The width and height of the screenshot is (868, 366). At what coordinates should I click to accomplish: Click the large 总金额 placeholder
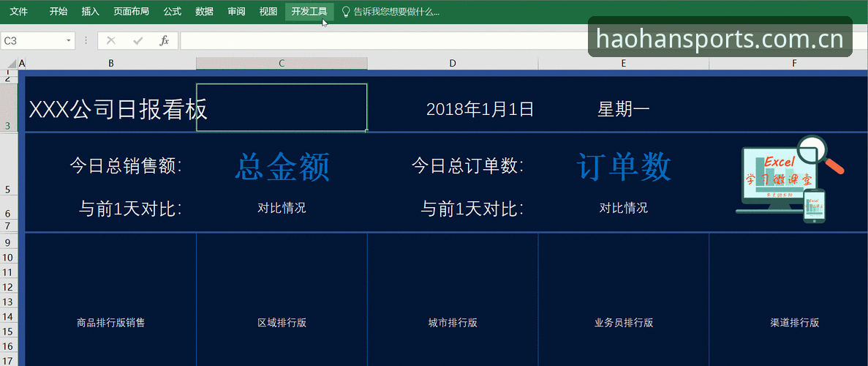pos(282,166)
